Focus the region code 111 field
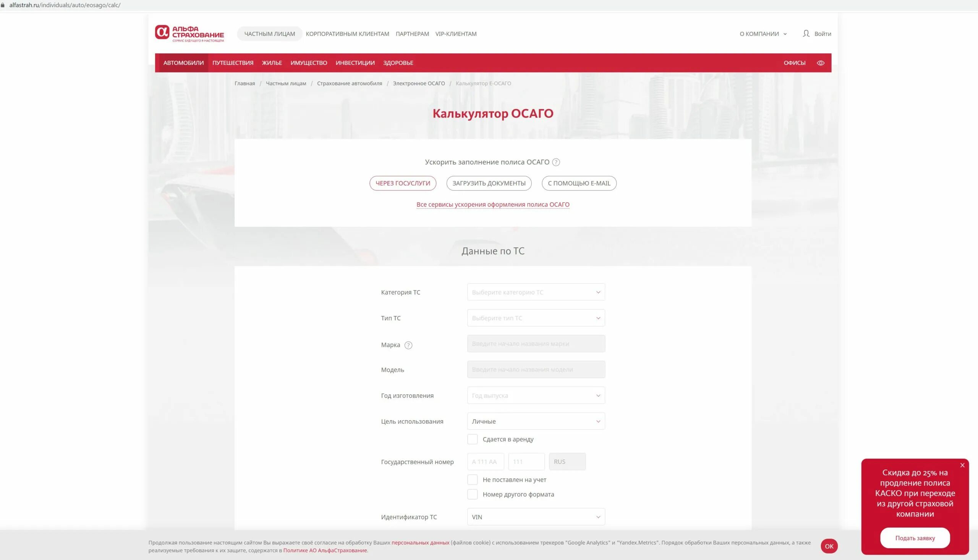978x560 pixels. tap(526, 462)
